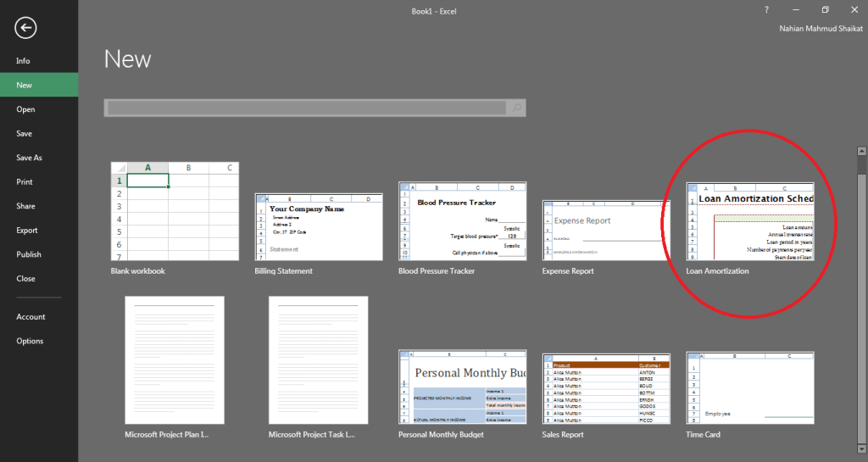Viewport: 868px width, 462px height.
Task: Click the search magnifier icon
Action: pyautogui.click(x=516, y=108)
